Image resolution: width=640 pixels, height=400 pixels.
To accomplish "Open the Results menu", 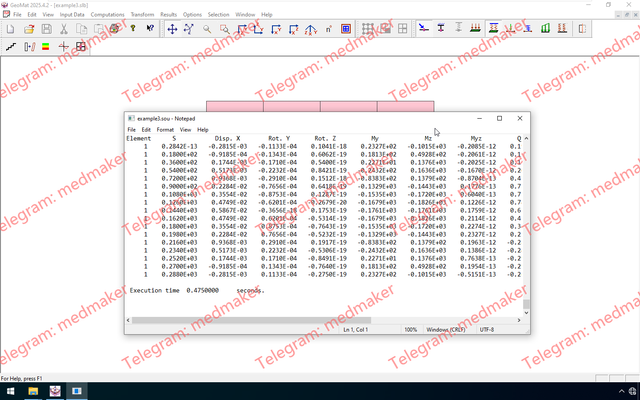I will pos(169,15).
